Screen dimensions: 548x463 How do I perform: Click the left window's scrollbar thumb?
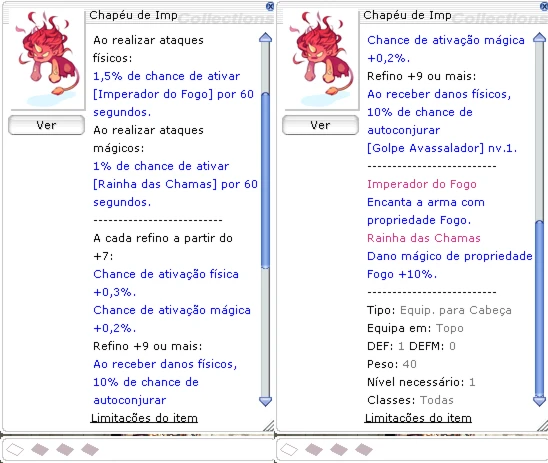tap(266, 180)
